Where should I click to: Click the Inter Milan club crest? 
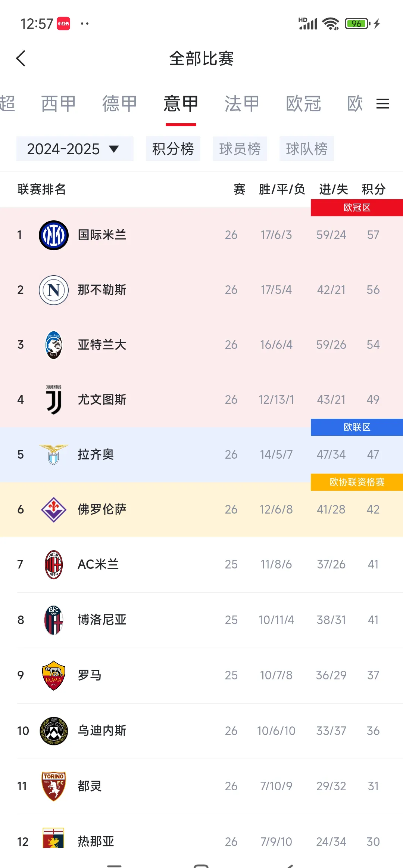tap(53, 235)
